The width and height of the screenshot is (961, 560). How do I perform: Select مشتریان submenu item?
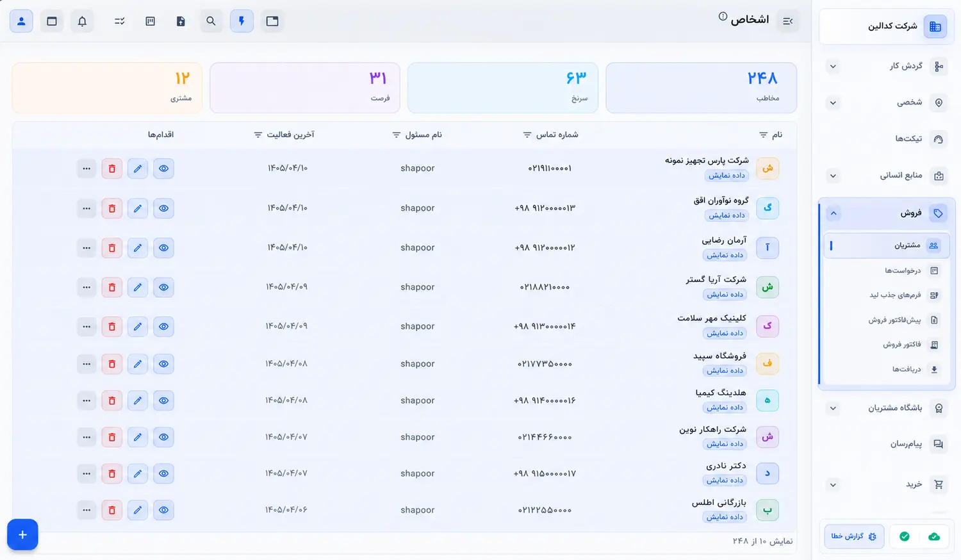[x=886, y=245]
